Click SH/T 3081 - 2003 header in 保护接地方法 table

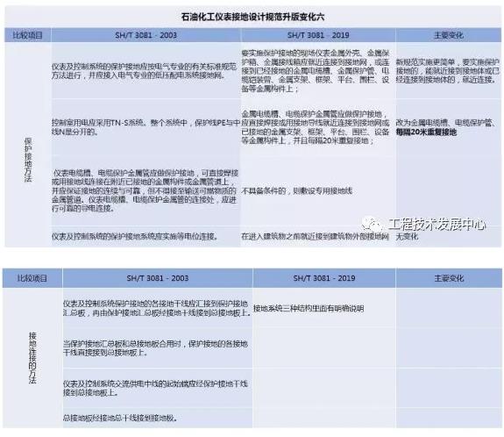coord(146,35)
